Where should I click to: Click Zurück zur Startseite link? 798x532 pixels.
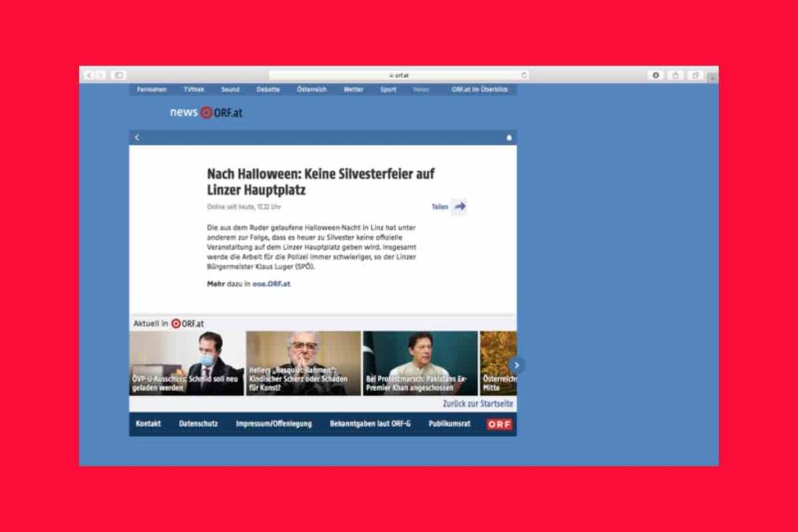478,403
